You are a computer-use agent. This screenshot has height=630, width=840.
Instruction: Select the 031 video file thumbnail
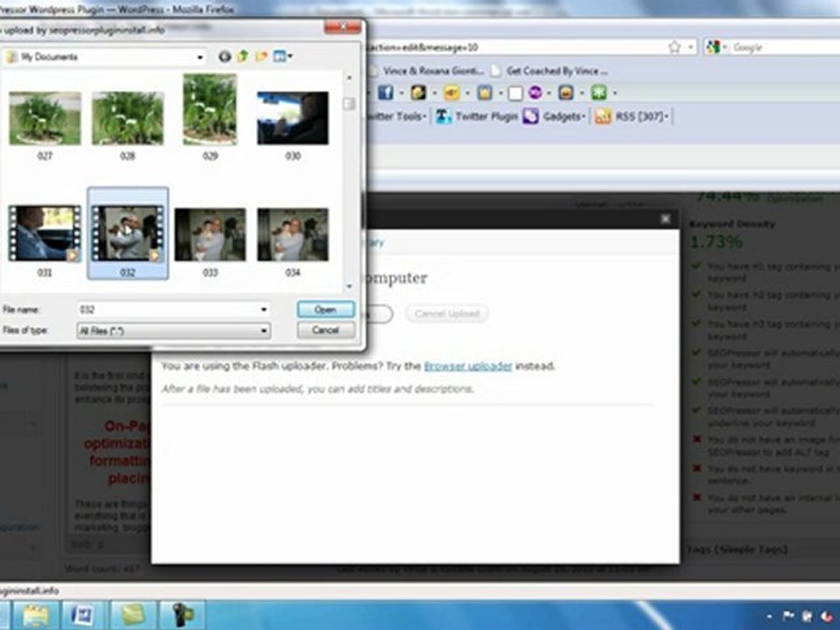pos(45,234)
